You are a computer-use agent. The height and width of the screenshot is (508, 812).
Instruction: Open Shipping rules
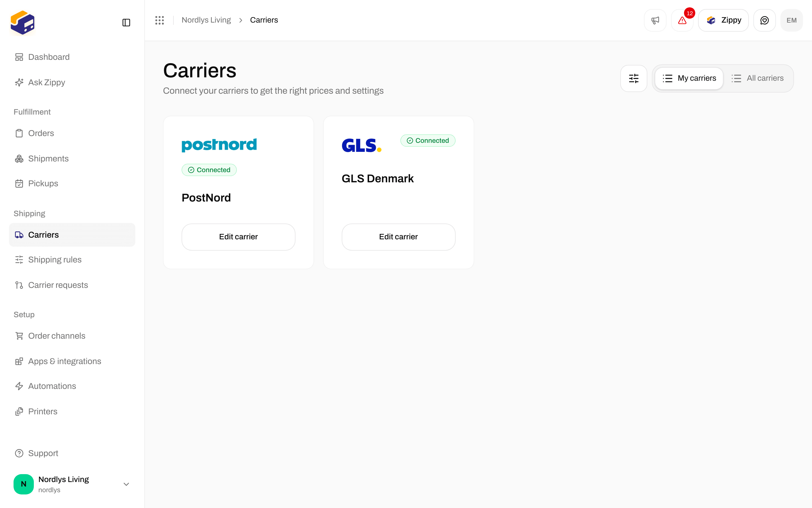point(72,260)
